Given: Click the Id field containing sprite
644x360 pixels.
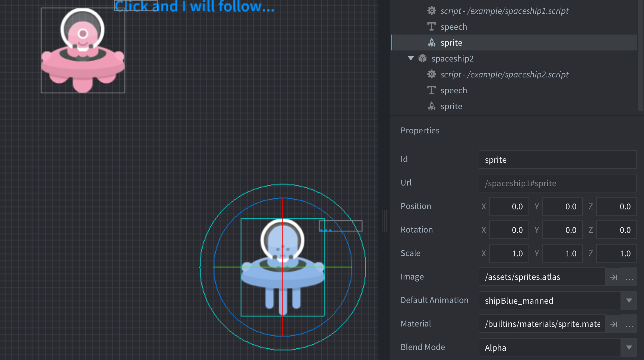Looking at the screenshot, I should (558, 160).
